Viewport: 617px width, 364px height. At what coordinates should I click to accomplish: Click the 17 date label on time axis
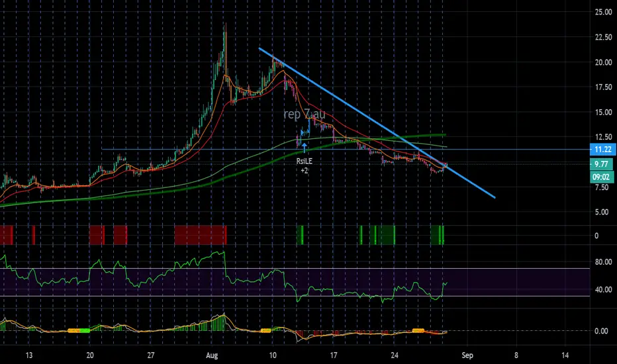point(333,355)
